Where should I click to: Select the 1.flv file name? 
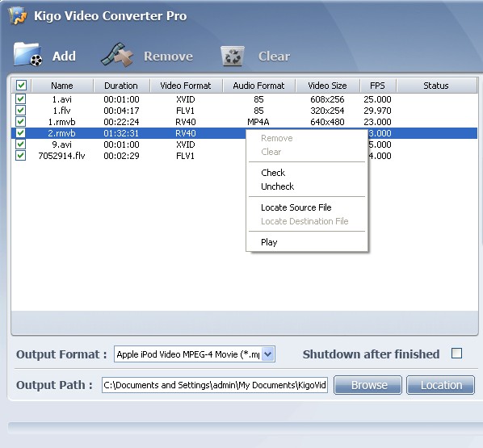tap(62, 111)
